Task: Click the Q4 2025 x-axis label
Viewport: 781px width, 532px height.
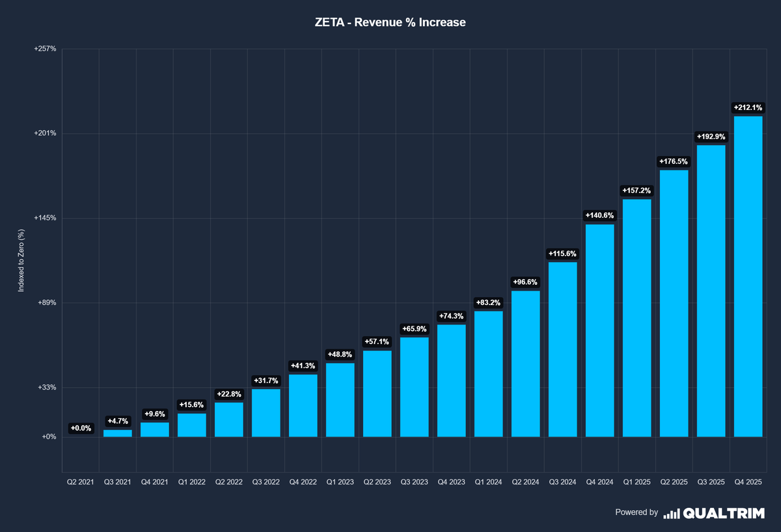Action: [748, 483]
